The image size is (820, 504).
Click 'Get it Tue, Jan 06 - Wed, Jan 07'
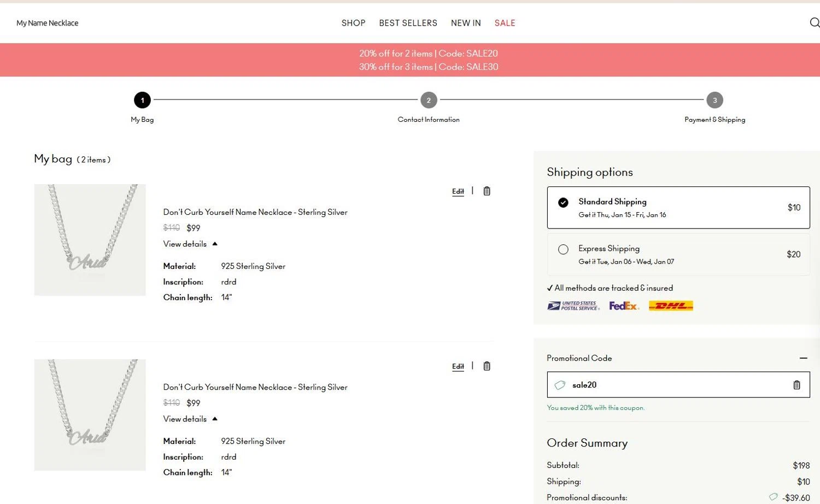click(626, 262)
